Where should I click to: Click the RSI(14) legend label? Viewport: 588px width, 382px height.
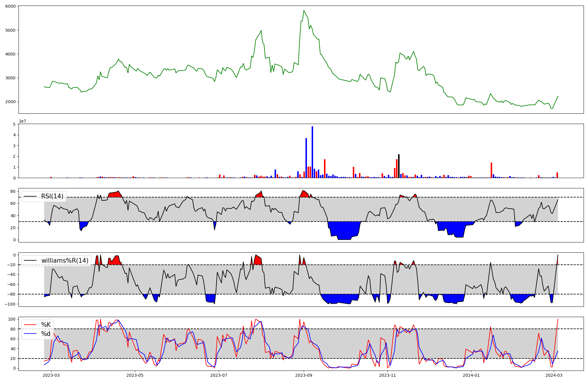[52, 196]
